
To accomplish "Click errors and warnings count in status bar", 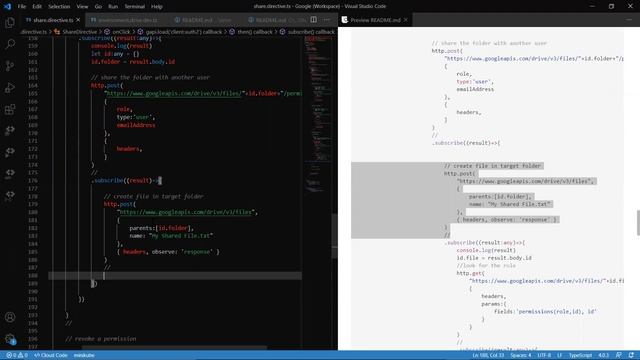I will pyautogui.click(x=17, y=355).
